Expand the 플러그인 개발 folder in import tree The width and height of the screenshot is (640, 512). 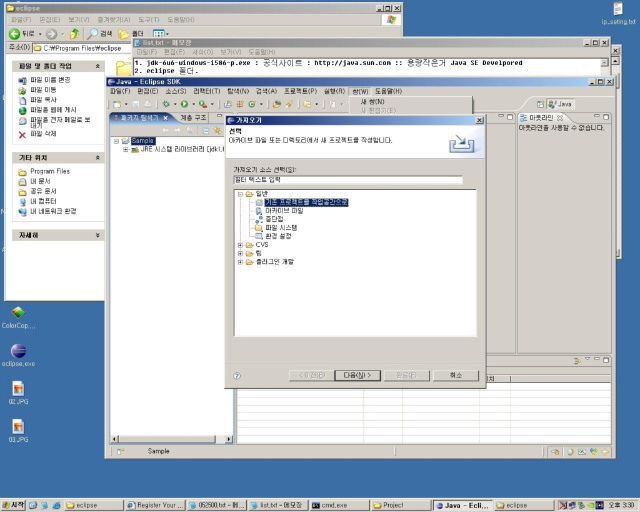240,262
